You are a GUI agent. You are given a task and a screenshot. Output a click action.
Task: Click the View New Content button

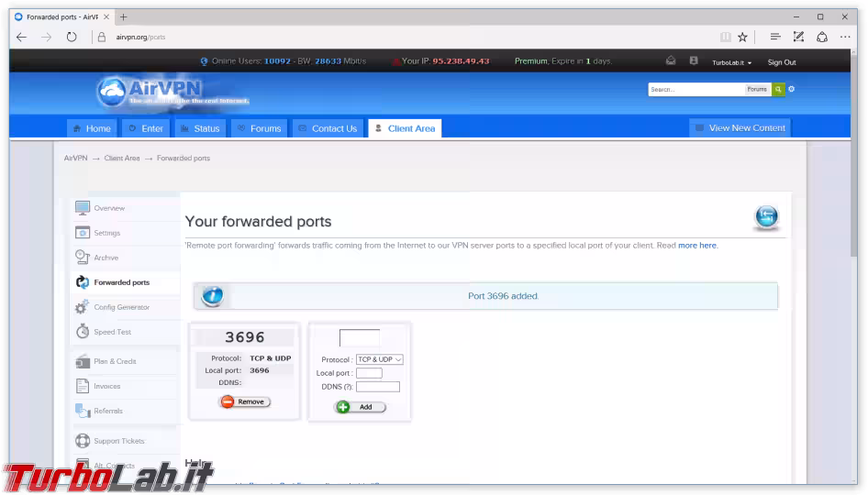pyautogui.click(x=740, y=127)
